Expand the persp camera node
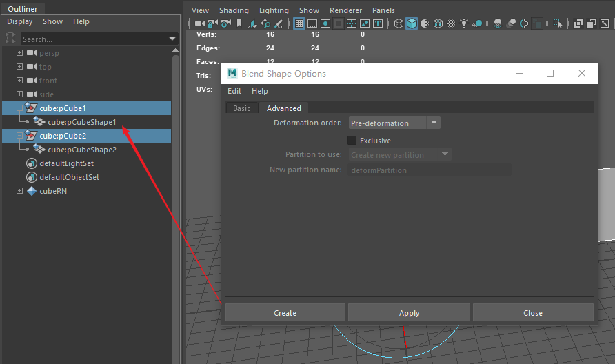 click(x=19, y=53)
